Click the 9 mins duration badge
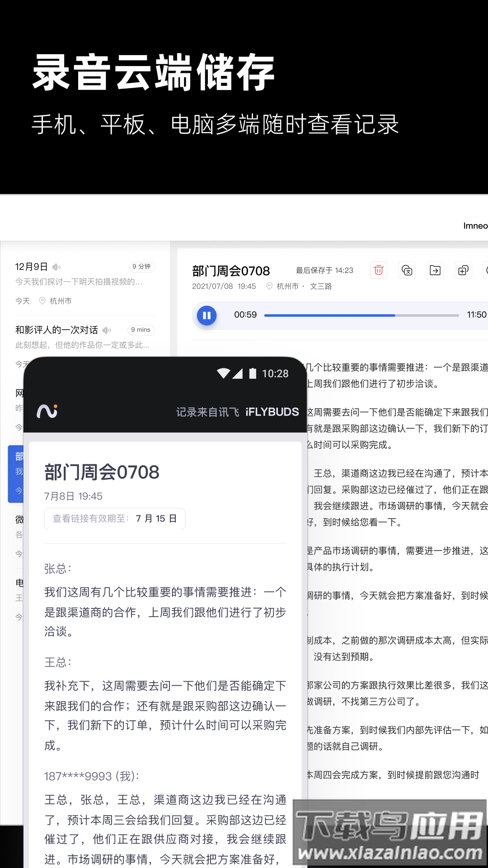Image resolution: width=488 pixels, height=868 pixels. (x=141, y=330)
